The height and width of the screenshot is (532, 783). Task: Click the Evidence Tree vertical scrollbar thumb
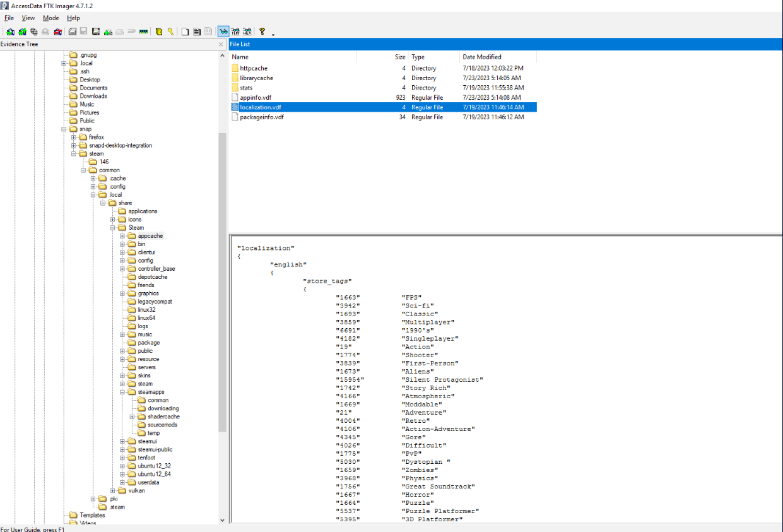click(x=222, y=282)
